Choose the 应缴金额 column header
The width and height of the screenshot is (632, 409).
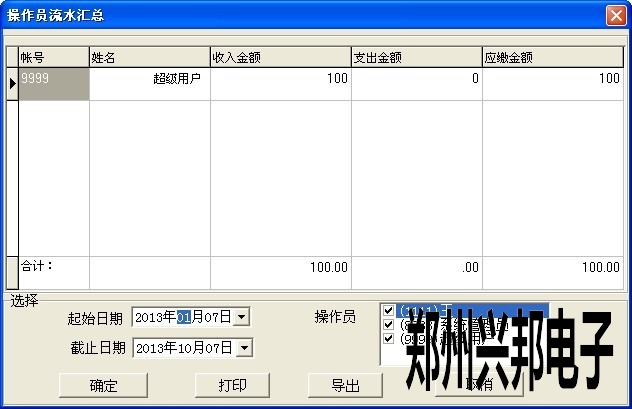click(552, 57)
